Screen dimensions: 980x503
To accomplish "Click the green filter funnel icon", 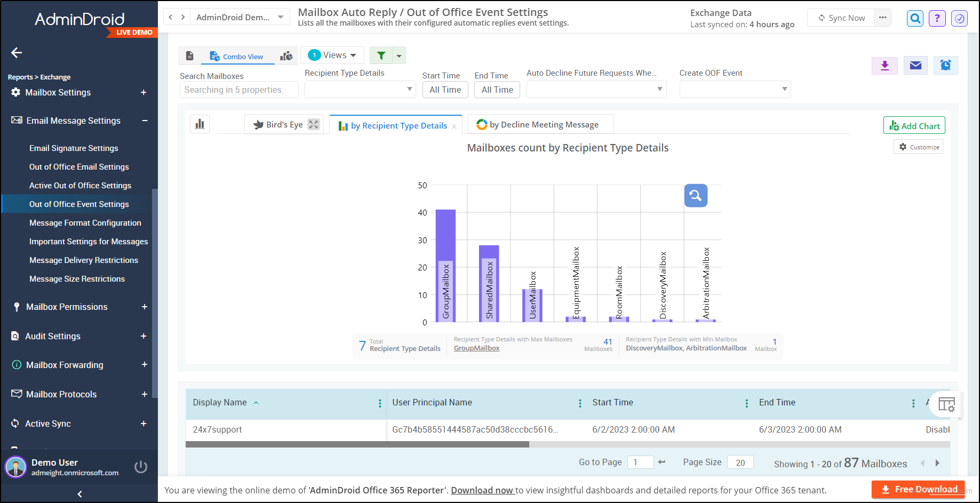I will [381, 55].
